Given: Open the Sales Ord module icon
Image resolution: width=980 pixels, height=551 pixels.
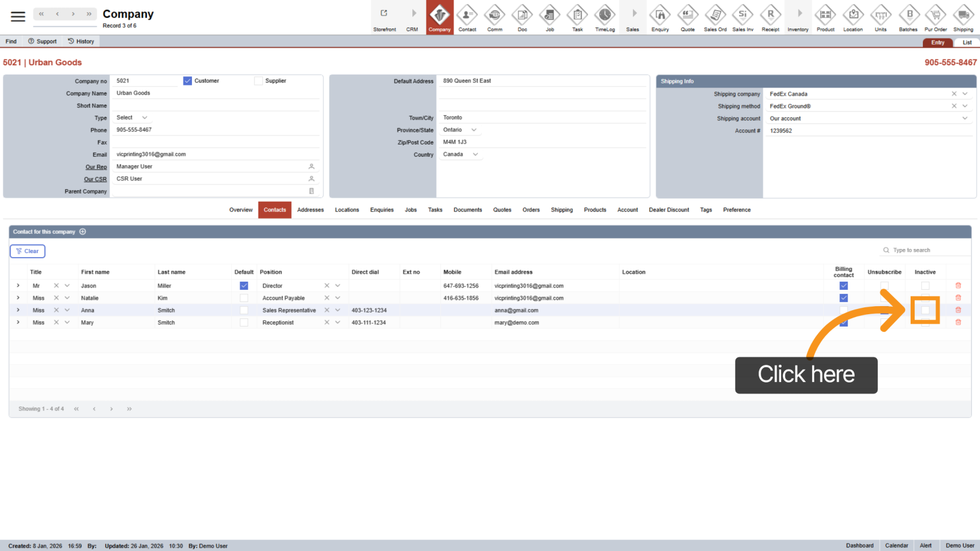Looking at the screenshot, I should coord(715,17).
